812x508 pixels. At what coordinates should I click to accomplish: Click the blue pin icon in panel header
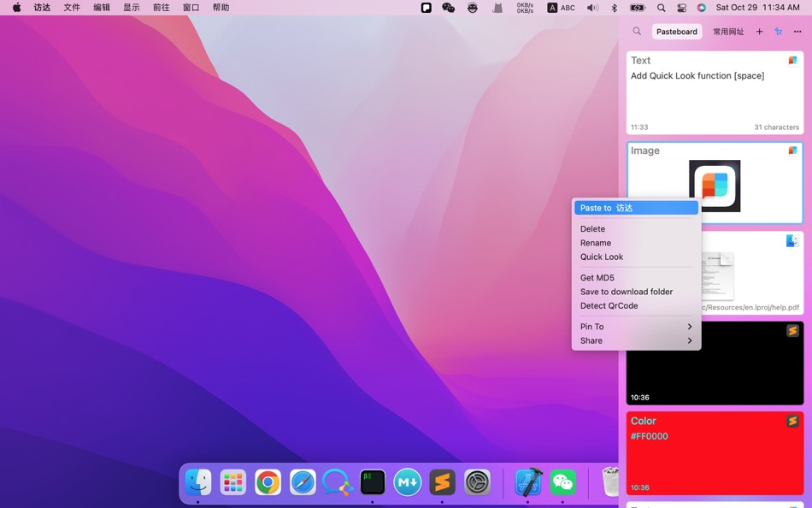(779, 32)
